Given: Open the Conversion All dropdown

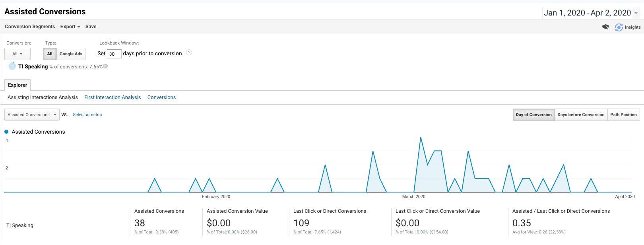Looking at the screenshot, I should 17,54.
